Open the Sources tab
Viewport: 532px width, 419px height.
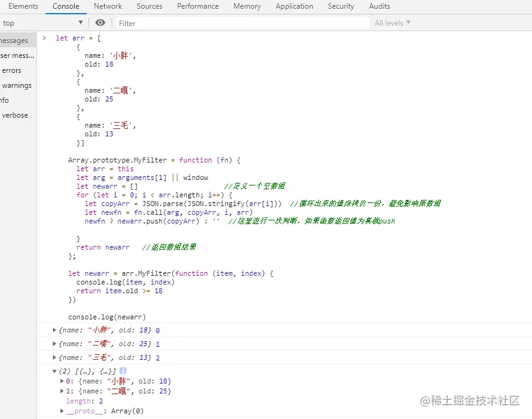point(150,6)
